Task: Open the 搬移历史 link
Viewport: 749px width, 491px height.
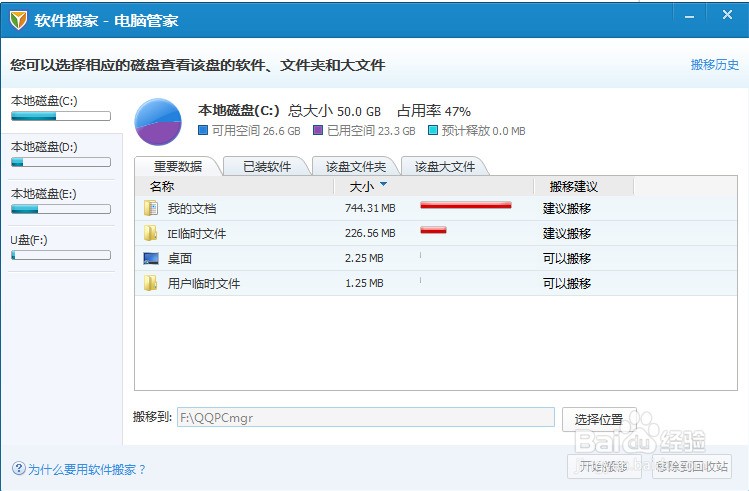Action: [715, 64]
